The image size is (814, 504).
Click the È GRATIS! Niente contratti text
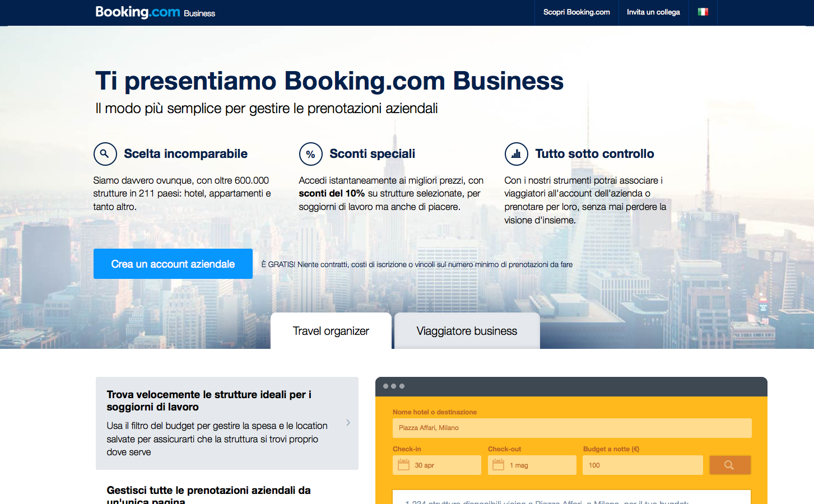(x=417, y=264)
